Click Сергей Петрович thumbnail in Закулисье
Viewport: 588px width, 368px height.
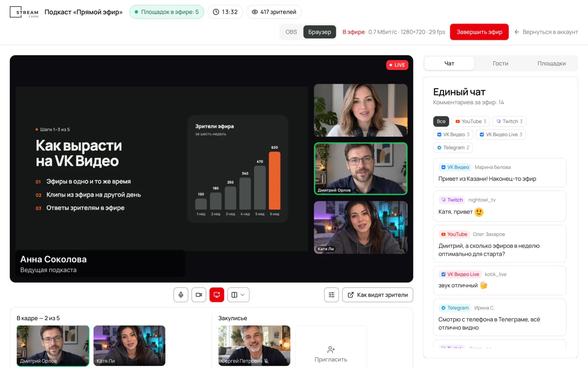pos(254,346)
